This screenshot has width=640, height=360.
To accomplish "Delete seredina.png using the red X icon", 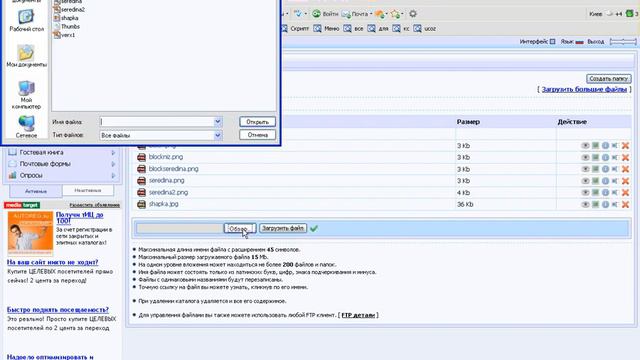I will 625,181.
